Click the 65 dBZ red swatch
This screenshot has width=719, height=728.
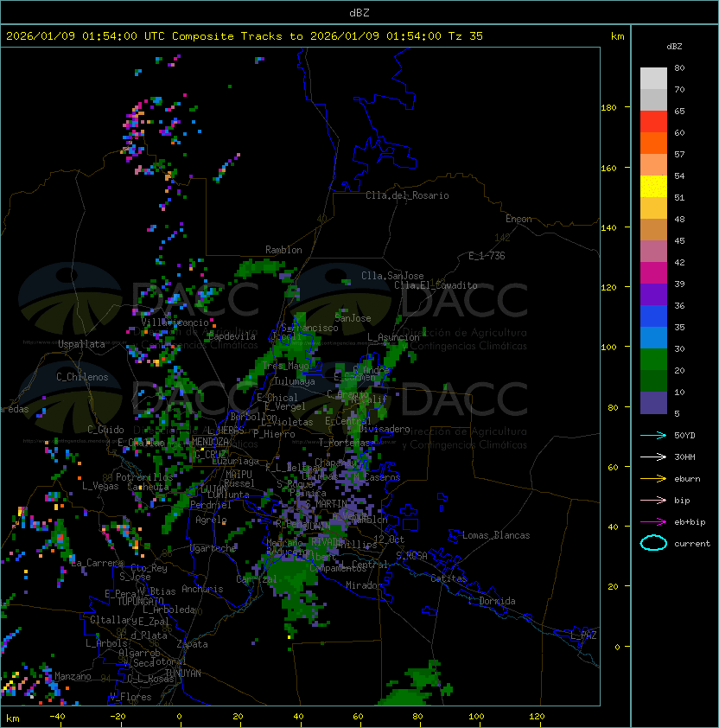click(653, 121)
